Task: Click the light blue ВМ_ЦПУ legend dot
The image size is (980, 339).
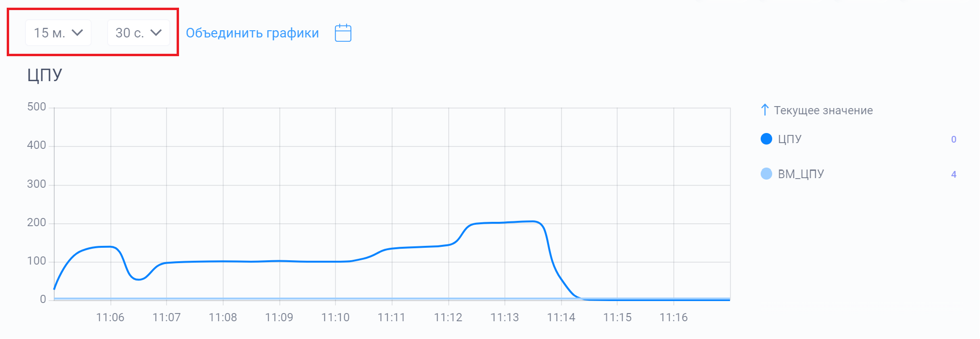Action: tap(766, 174)
